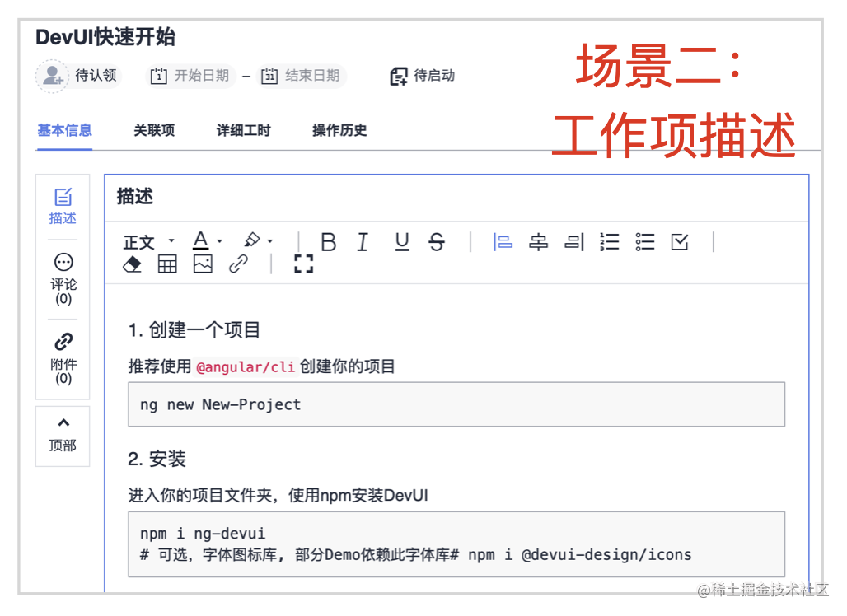This screenshot has width=847, height=616.
Task: Insert an image
Action: click(204, 264)
